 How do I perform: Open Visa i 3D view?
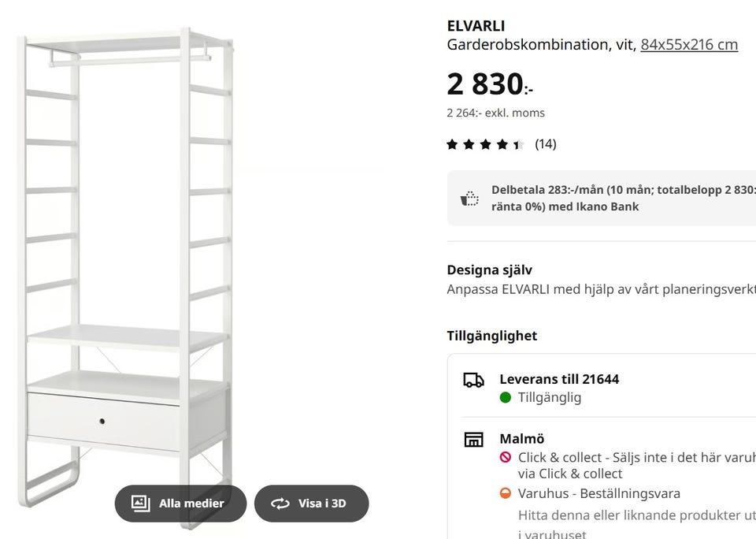pyautogui.click(x=312, y=503)
